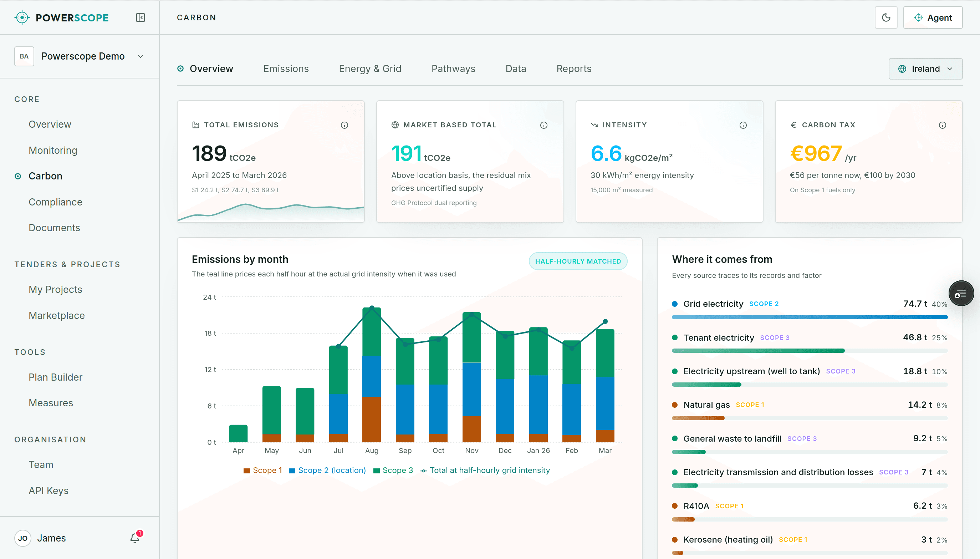The width and height of the screenshot is (980, 559).
Task: Click the €967 /yr carbon tax value
Action: coord(823,153)
